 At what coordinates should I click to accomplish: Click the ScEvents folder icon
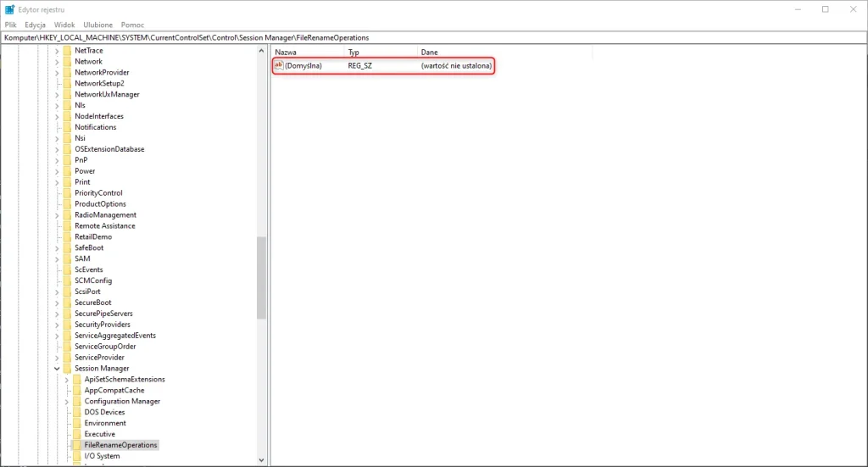coord(67,270)
